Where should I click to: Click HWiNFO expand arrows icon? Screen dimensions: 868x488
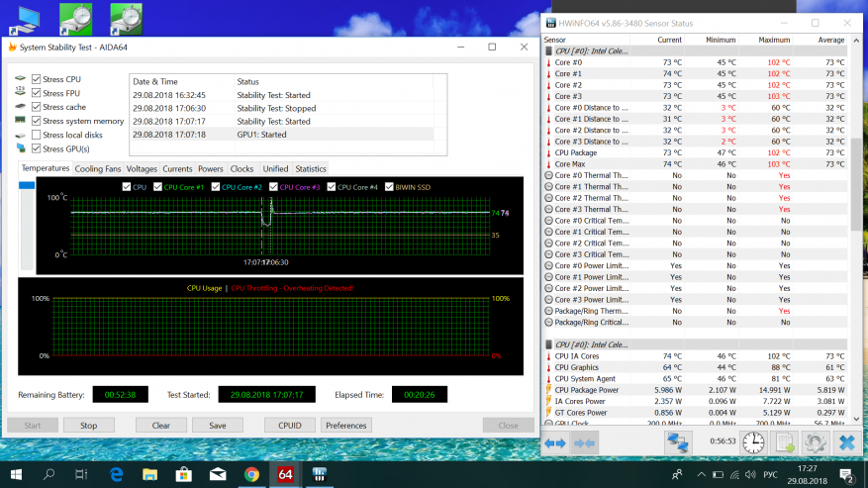point(554,443)
